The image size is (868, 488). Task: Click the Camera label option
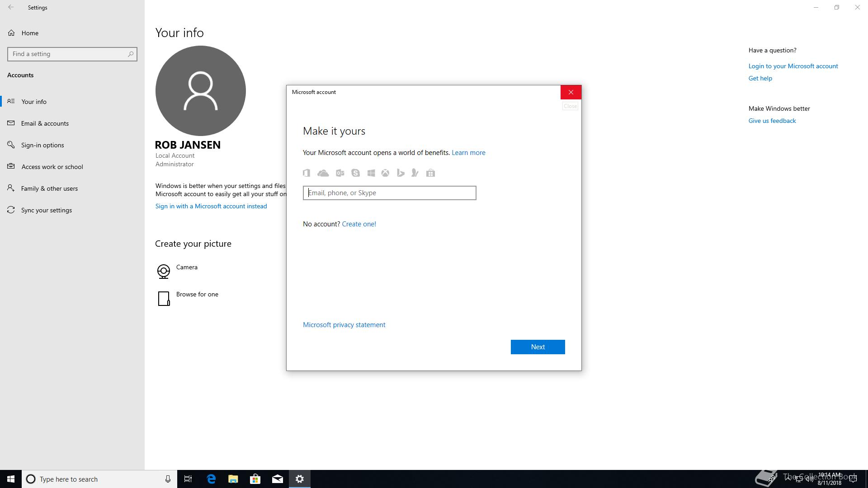click(x=187, y=267)
